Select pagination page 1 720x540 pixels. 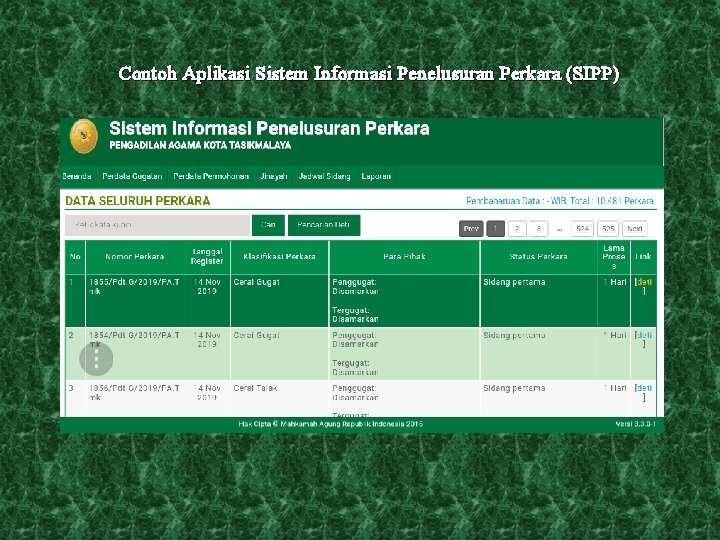pyautogui.click(x=495, y=229)
